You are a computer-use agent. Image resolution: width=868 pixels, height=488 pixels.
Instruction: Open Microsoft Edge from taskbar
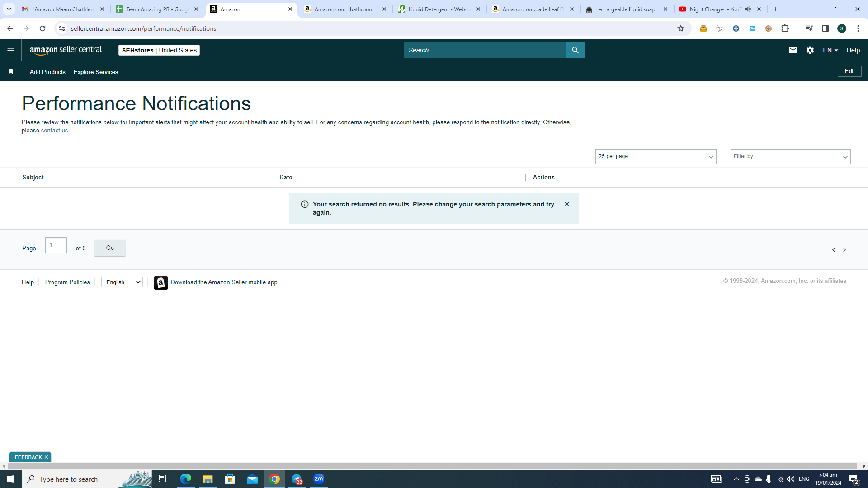[x=186, y=479]
